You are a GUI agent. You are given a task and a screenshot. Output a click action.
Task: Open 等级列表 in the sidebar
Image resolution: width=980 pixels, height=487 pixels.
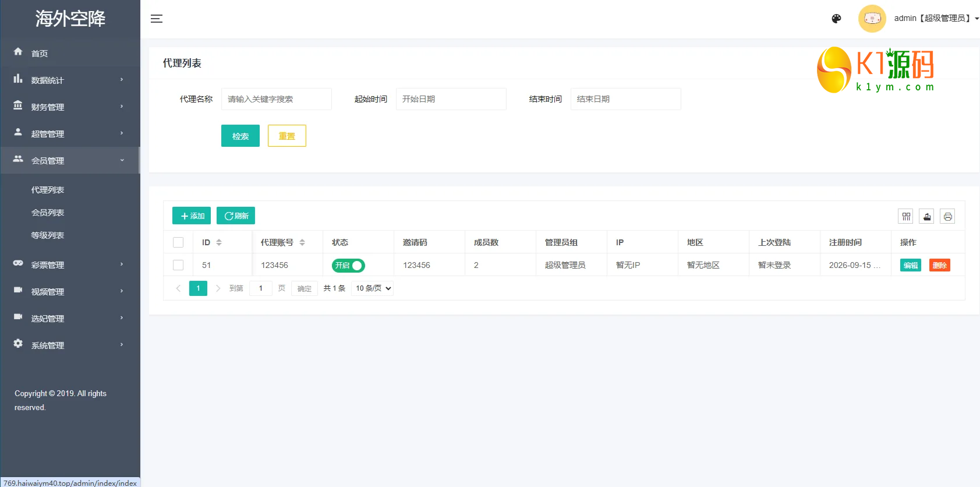[x=48, y=235]
